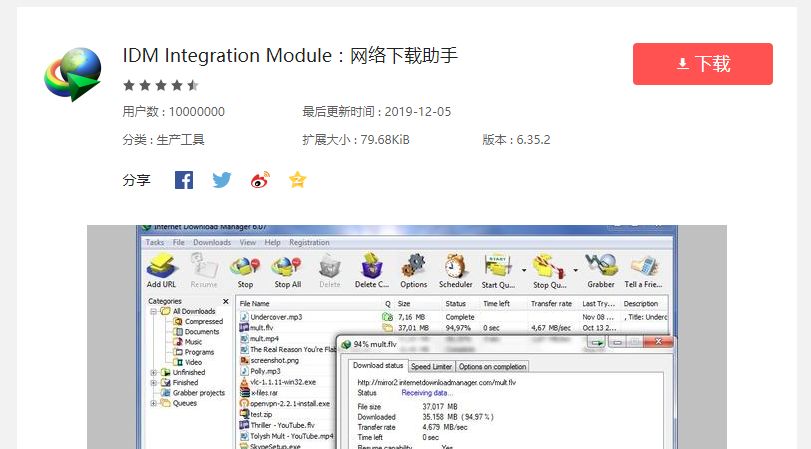Share the extension on Twitter
This screenshot has height=449, width=811.
(x=222, y=180)
